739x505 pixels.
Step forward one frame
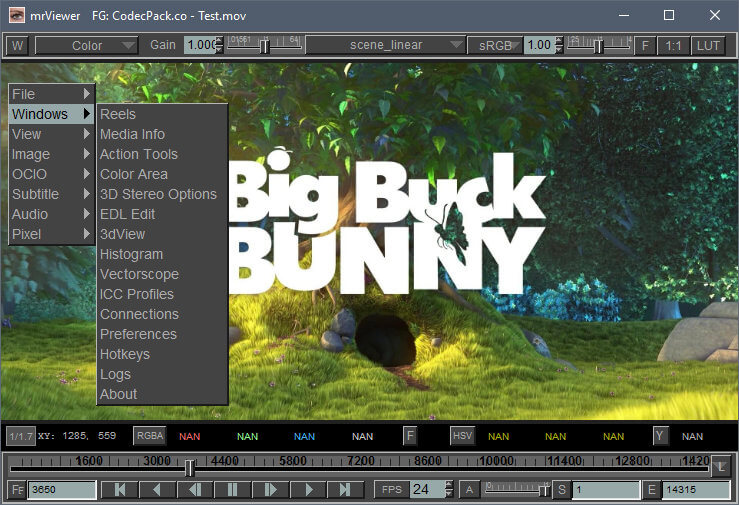[270, 489]
